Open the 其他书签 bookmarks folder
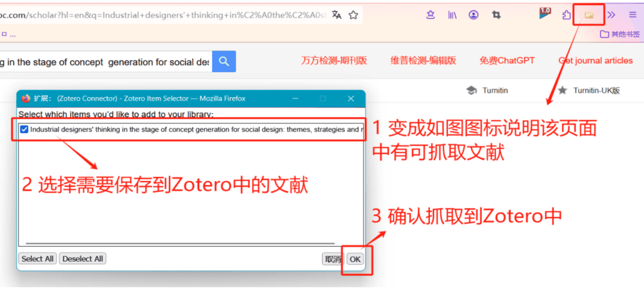The height and width of the screenshot is (296, 644). [x=620, y=35]
